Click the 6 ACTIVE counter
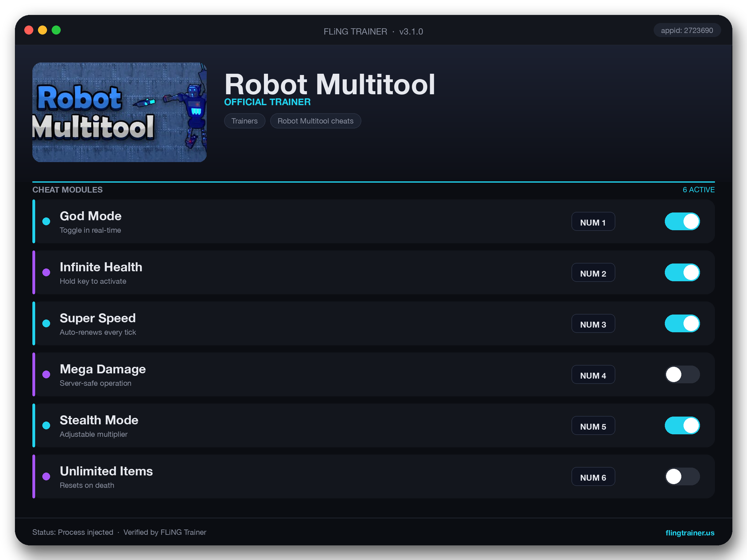 pos(698,190)
